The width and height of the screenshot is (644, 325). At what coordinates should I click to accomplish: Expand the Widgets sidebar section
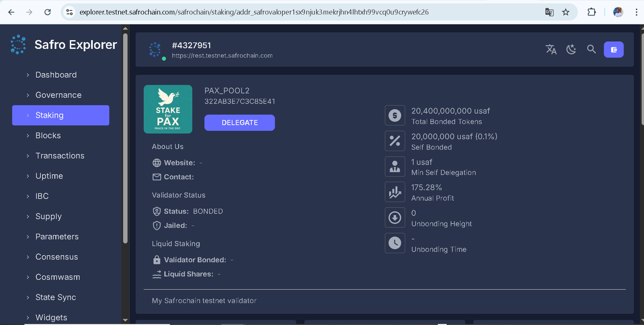click(50, 317)
